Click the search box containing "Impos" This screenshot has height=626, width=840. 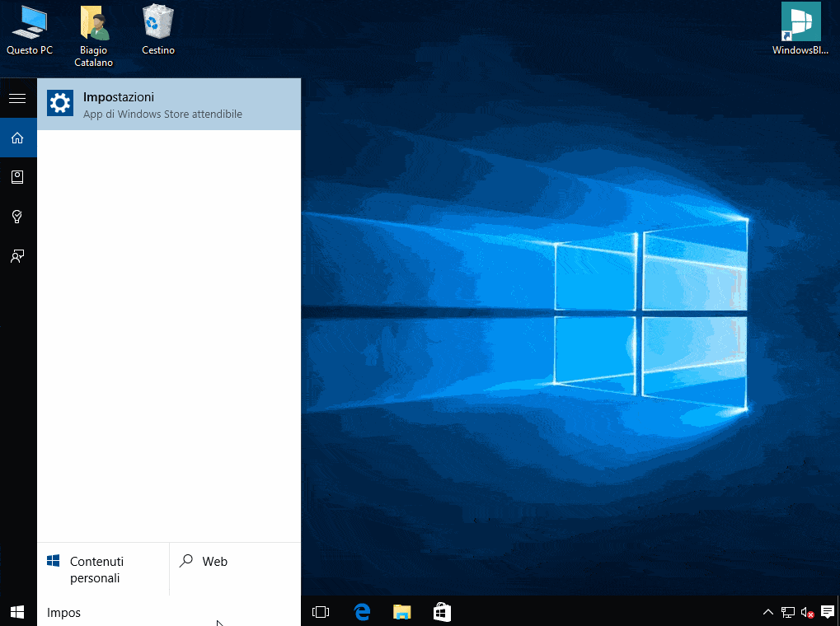pos(168,613)
